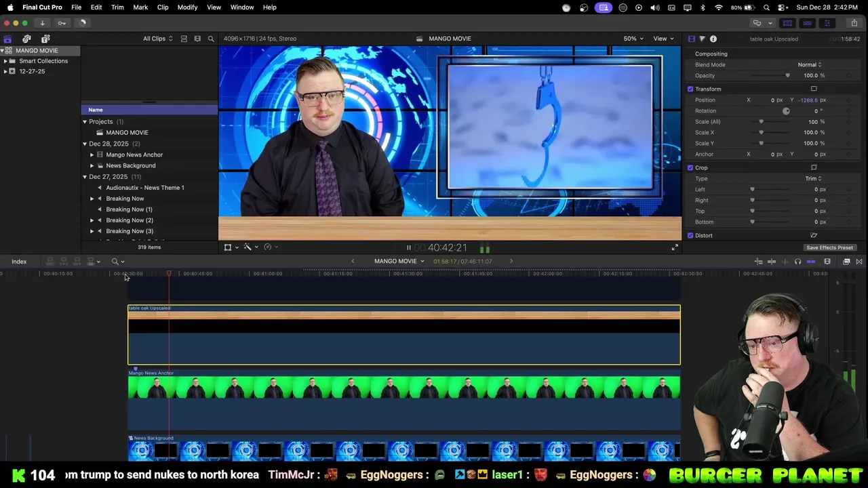Image resolution: width=868 pixels, height=488 pixels.
Task: Select the Info inspector tab icon
Action: pos(713,39)
